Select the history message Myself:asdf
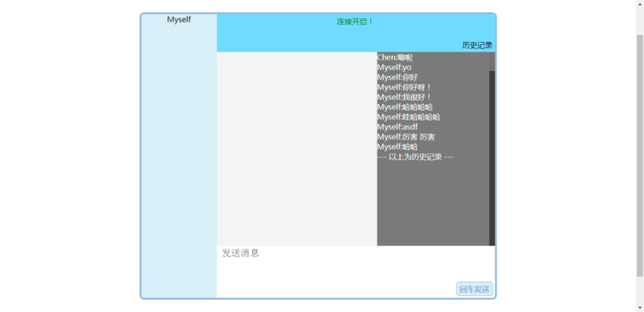 click(x=397, y=127)
